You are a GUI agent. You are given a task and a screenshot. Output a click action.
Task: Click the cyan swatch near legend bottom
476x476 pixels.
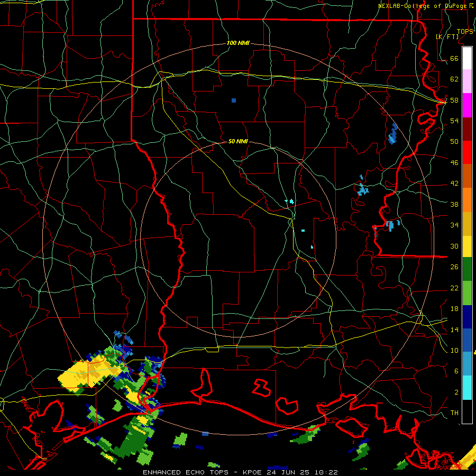pyautogui.click(x=467, y=388)
